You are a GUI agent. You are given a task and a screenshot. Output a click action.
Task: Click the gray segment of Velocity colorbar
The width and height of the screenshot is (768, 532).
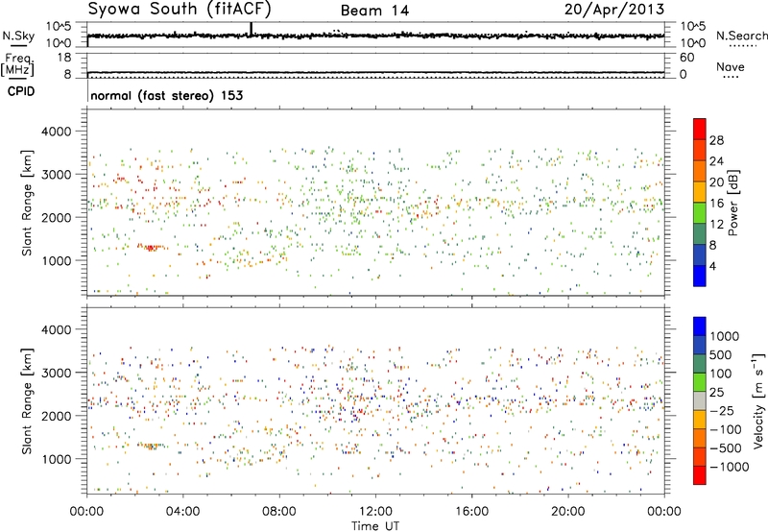click(700, 400)
